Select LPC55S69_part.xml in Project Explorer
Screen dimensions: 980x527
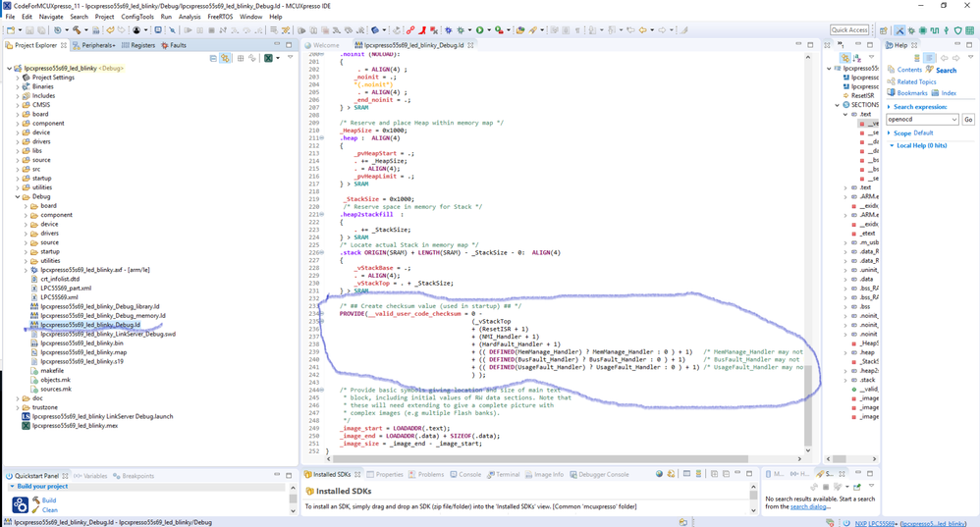point(66,288)
